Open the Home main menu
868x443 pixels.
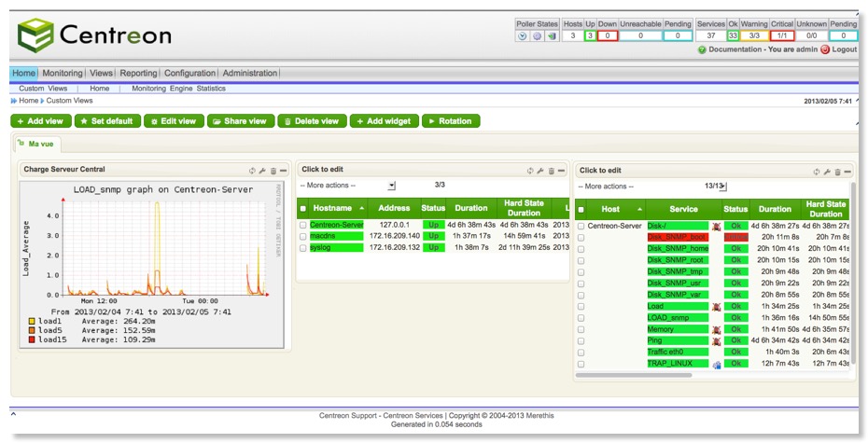[x=24, y=73]
